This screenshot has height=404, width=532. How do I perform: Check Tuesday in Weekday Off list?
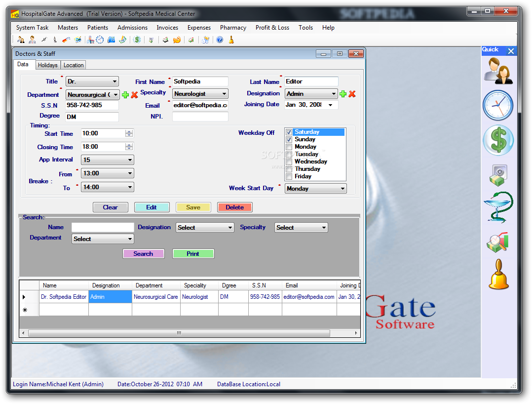289,155
